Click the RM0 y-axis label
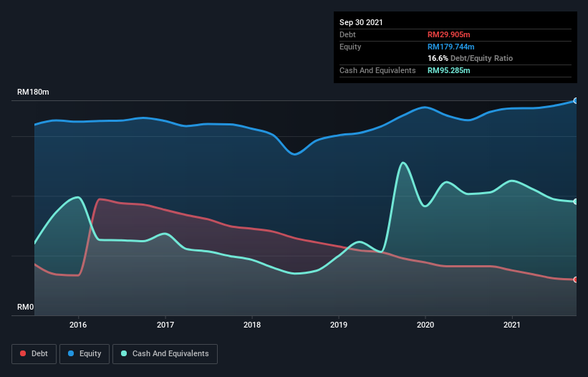588x377 pixels. (x=26, y=307)
